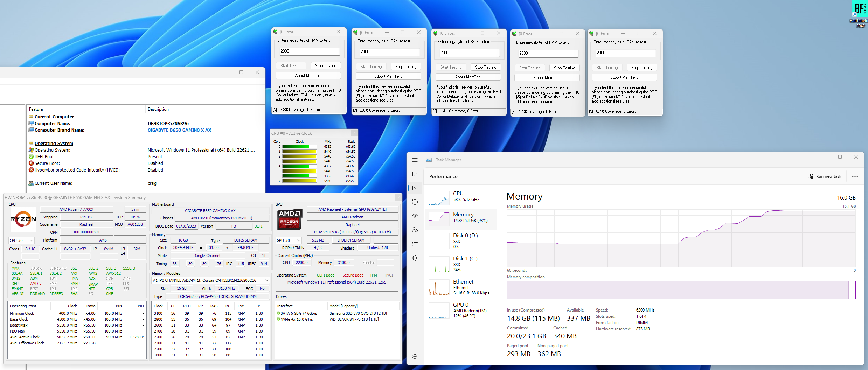Click Avg. Active Clock row in Operating Point table

click(x=77, y=337)
